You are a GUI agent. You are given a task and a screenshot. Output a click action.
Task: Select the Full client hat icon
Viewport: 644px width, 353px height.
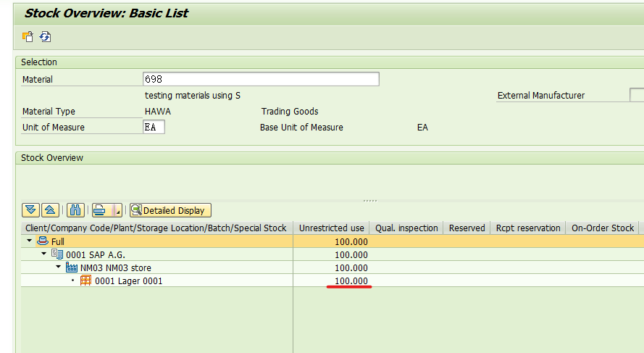(x=43, y=241)
